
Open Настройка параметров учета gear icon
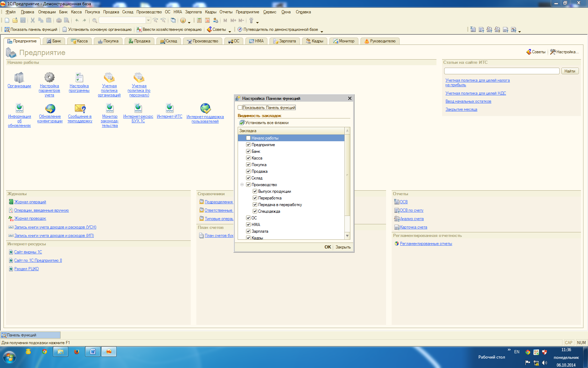pos(49,77)
